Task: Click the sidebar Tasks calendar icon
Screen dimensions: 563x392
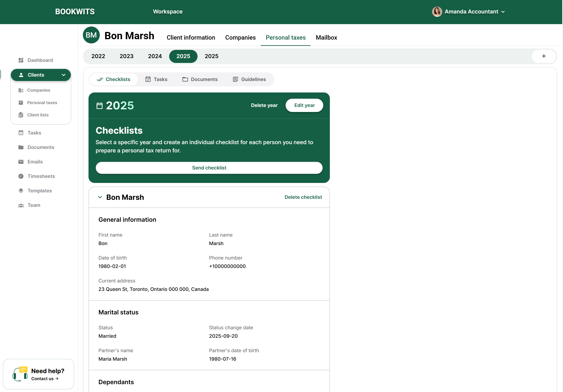Action: [21, 133]
